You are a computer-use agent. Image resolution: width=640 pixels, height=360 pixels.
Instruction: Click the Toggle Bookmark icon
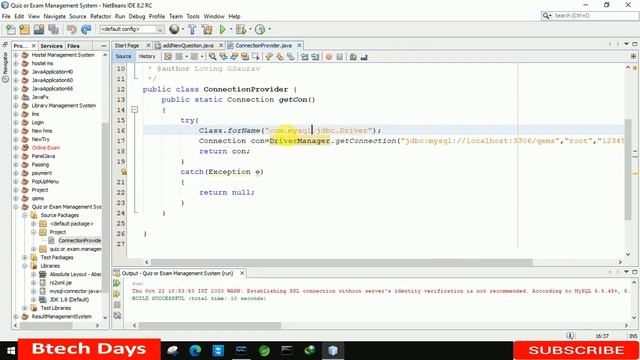click(291, 57)
